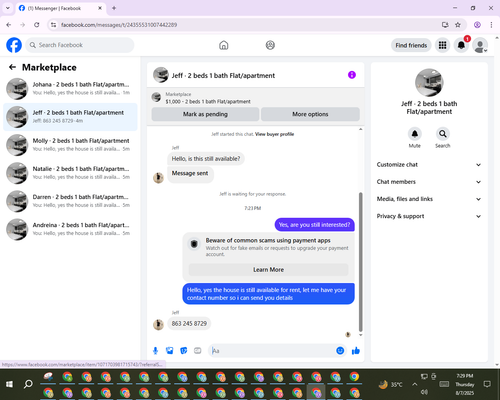The height and width of the screenshot is (400, 500).
Task: Go back with the browser back arrow
Action: tap(9, 25)
